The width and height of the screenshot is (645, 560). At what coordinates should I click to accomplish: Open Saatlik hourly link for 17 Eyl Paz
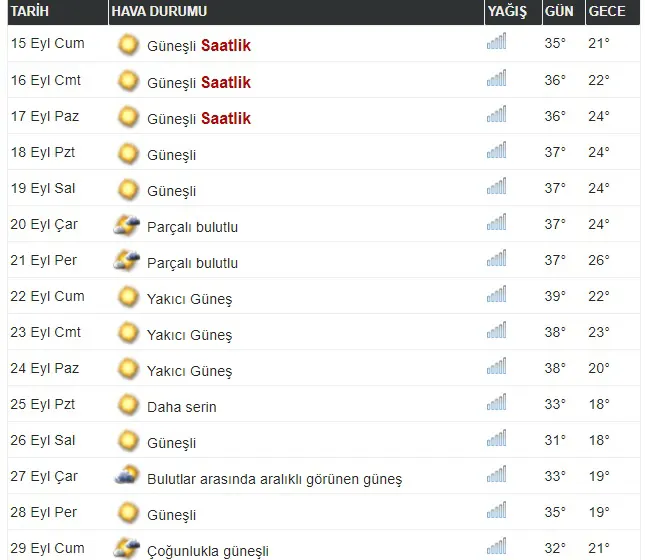(x=225, y=118)
